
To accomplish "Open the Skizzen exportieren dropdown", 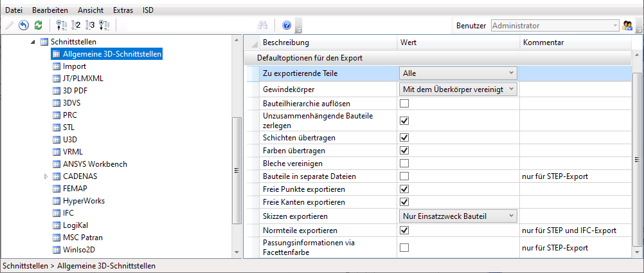I will [458, 216].
